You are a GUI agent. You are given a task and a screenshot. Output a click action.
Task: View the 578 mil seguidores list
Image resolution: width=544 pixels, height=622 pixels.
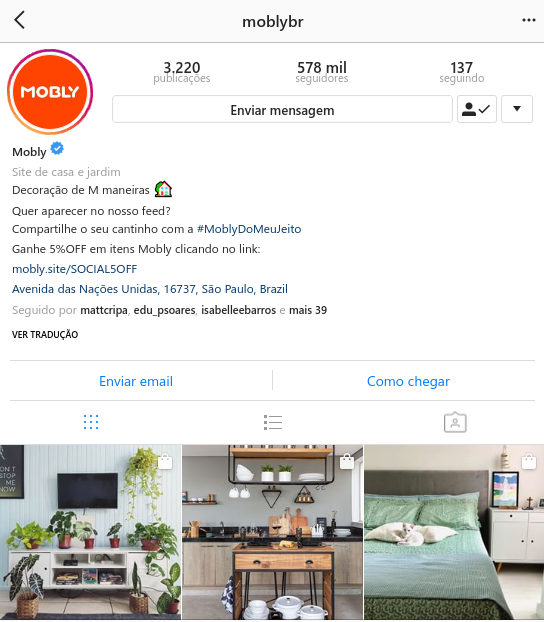322,72
